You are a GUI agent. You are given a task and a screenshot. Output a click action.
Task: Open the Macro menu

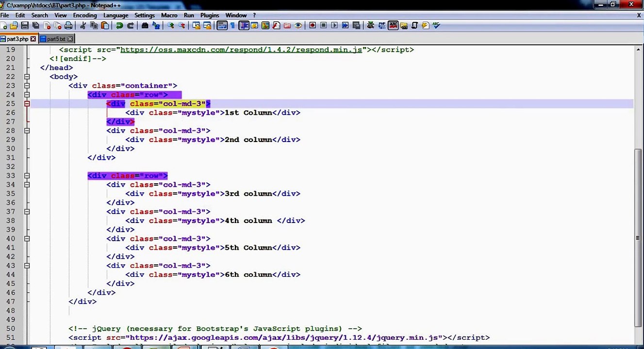click(x=169, y=15)
